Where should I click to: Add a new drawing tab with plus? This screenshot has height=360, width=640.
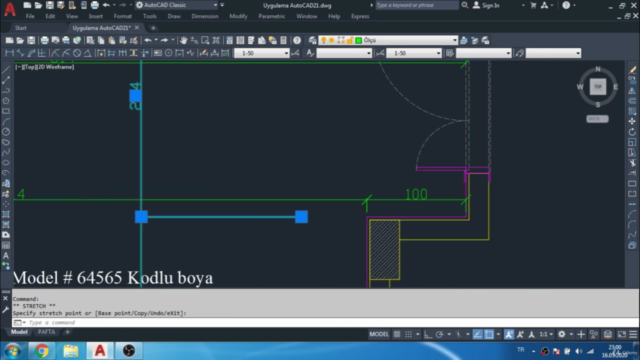coord(153,28)
